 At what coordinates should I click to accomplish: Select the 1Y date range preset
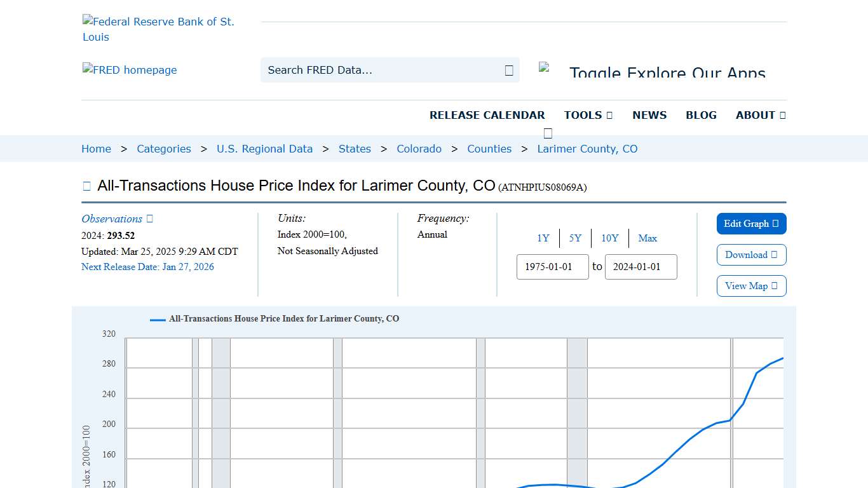(x=543, y=238)
